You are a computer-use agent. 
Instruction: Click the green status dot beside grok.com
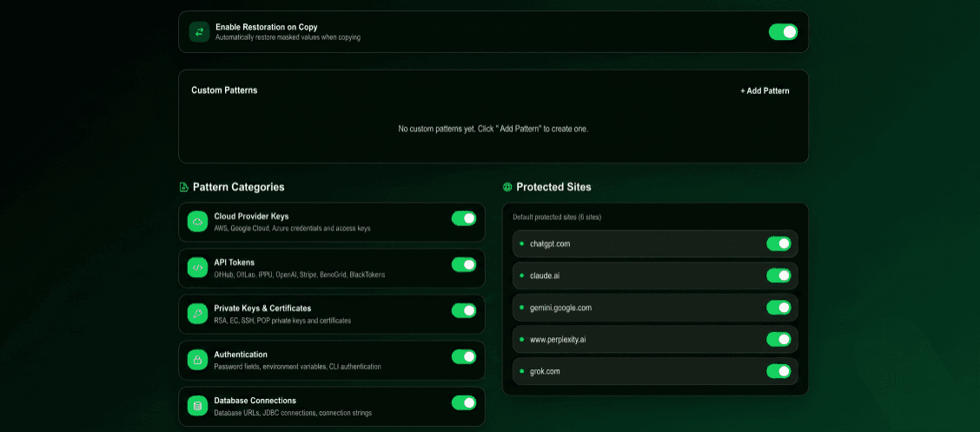click(522, 371)
